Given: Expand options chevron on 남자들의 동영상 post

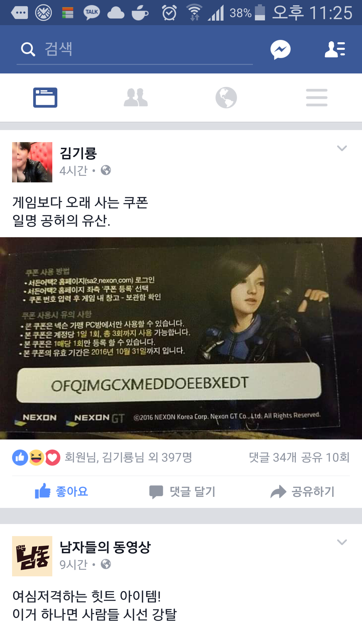Looking at the screenshot, I should 342,542.
